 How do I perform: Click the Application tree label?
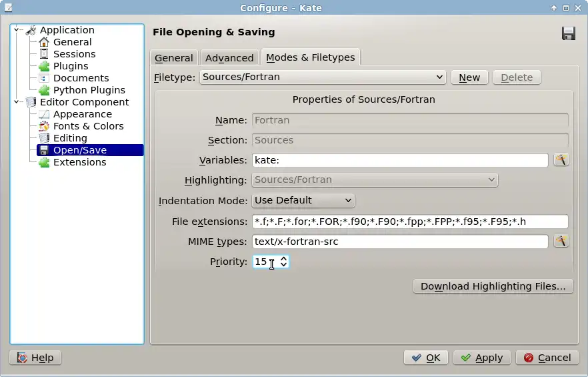pyautogui.click(x=67, y=30)
